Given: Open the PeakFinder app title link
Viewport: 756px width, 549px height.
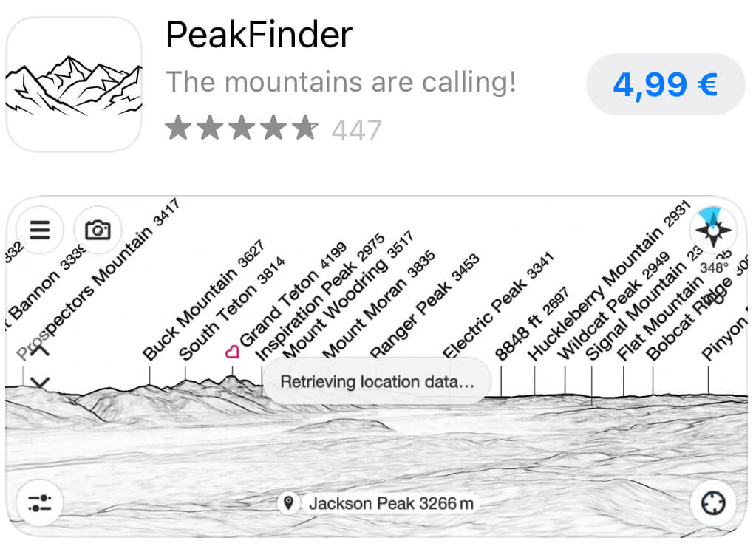Looking at the screenshot, I should [259, 34].
